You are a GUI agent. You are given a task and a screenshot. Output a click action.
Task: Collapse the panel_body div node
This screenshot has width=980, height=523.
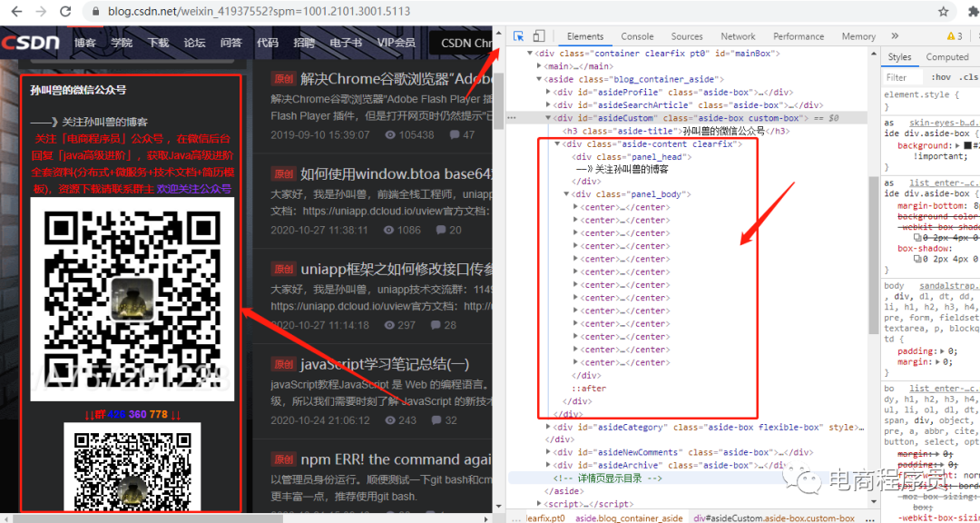click(567, 194)
